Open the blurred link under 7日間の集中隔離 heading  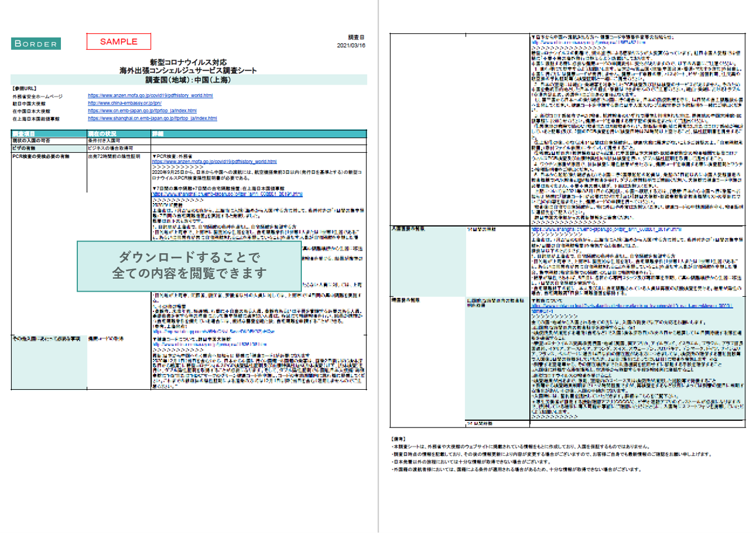[227, 194]
